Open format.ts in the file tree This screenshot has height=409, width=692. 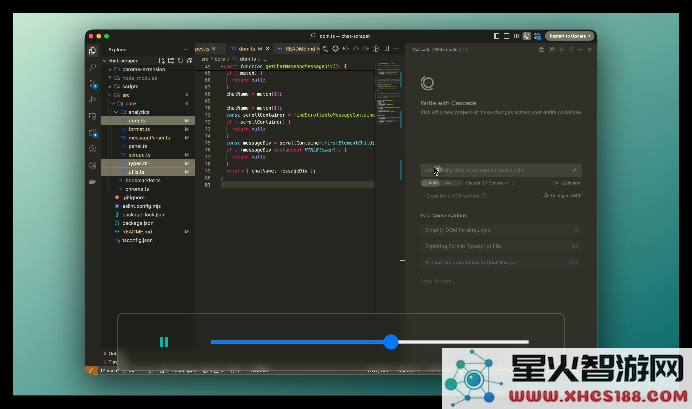click(148, 129)
